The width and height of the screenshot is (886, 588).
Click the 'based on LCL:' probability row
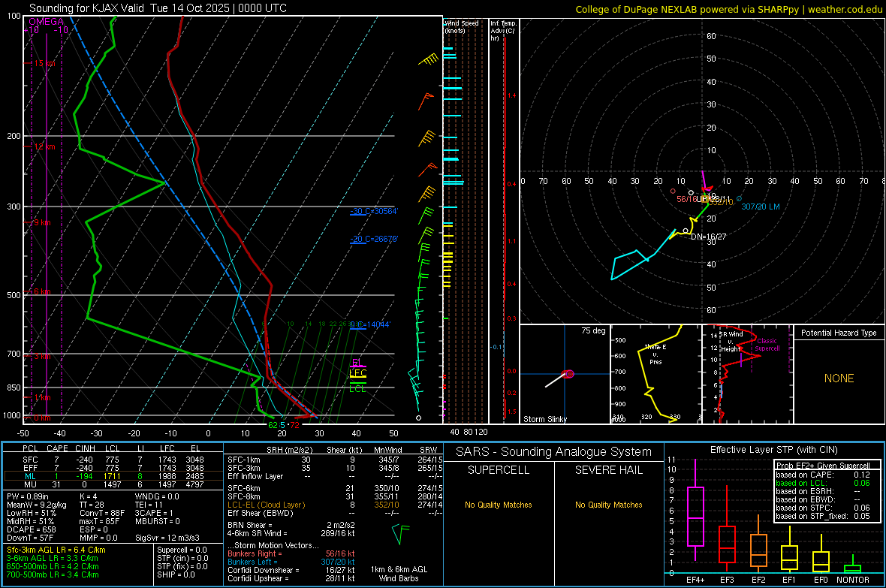coord(823,483)
